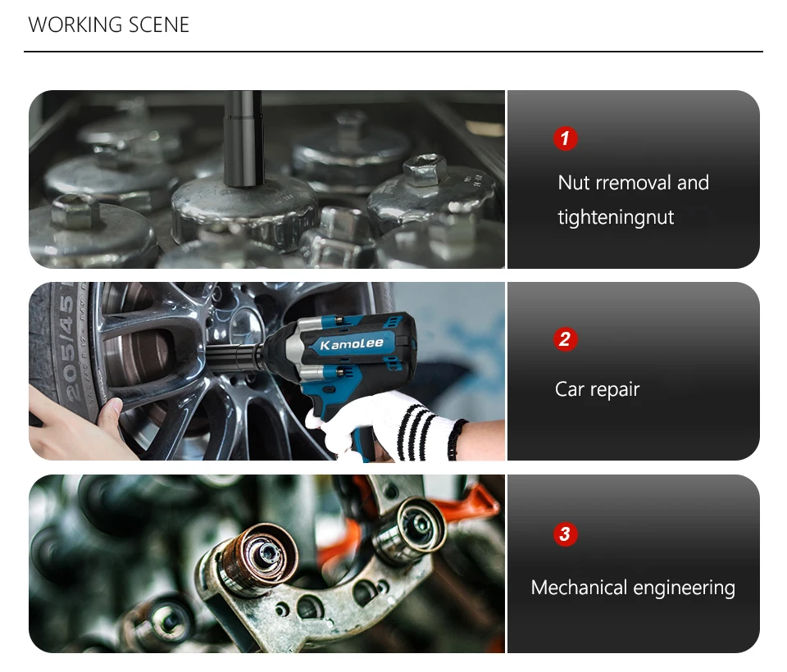Click the WORKING SCENE heading

pyautogui.click(x=109, y=25)
